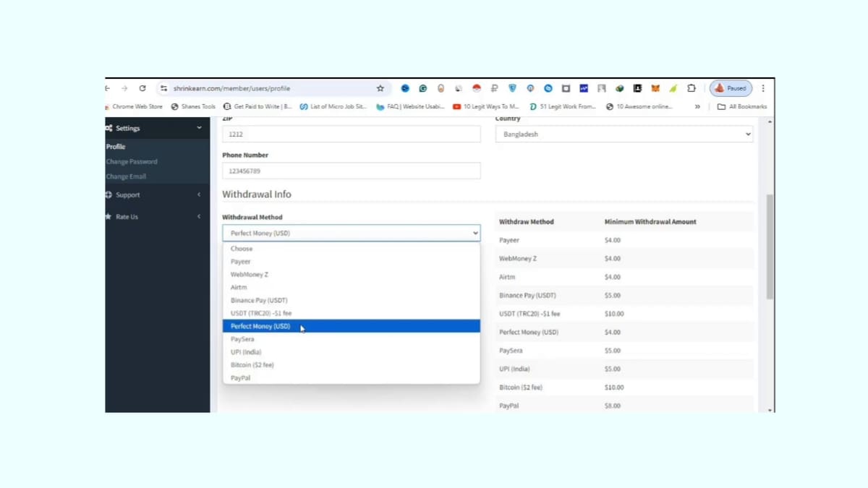Go to the Change Email page
Viewport: 868px width, 488px height.
coord(127,176)
